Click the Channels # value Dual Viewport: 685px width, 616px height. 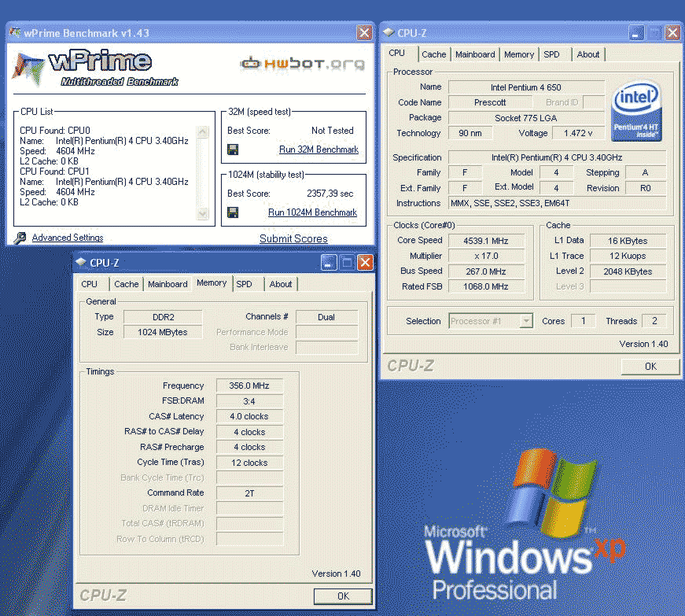point(327,317)
